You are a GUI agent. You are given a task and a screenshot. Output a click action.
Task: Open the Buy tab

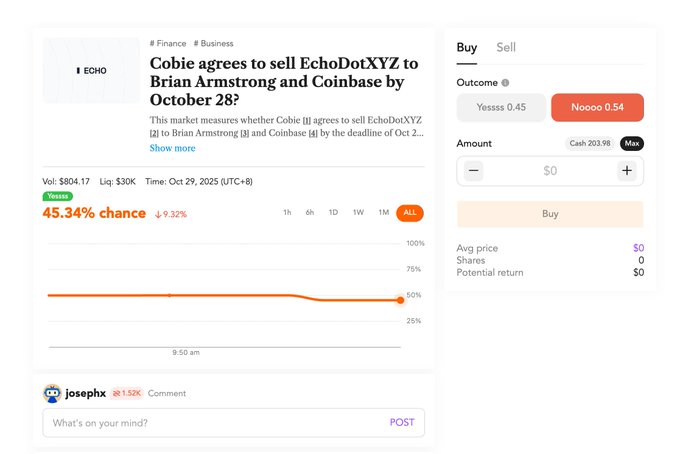click(466, 47)
